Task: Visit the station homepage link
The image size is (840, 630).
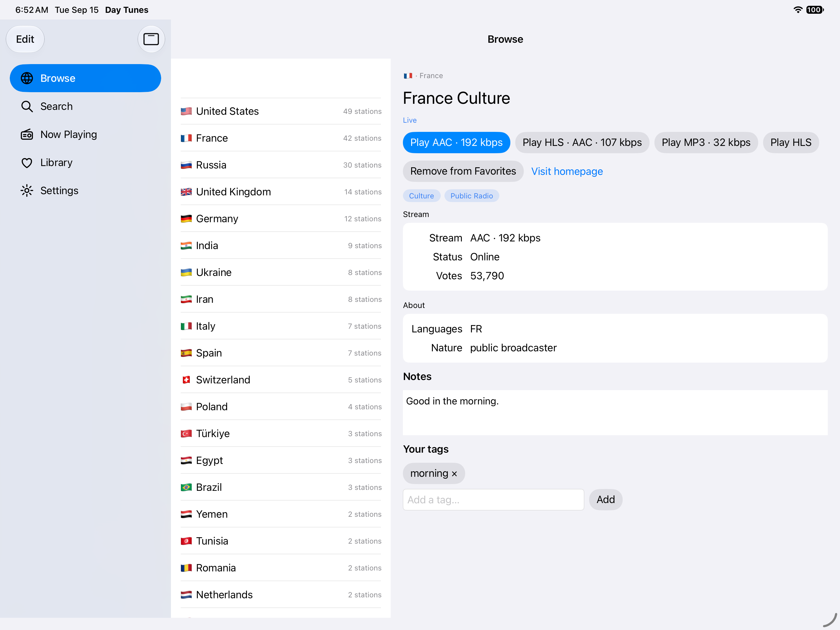Action: click(567, 171)
